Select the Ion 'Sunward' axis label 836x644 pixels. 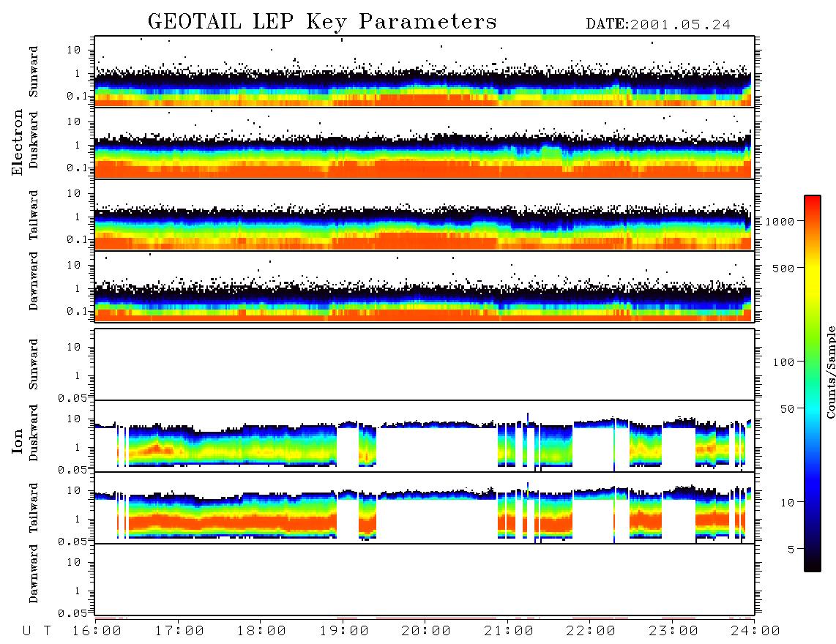pos(34,364)
